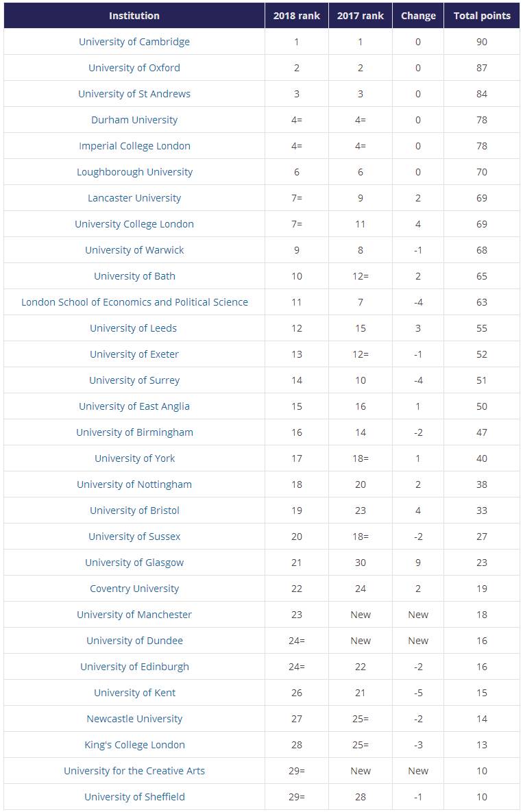Image resolution: width=523 pixels, height=812 pixels.
Task: Click Coventry University link
Action: (x=134, y=589)
